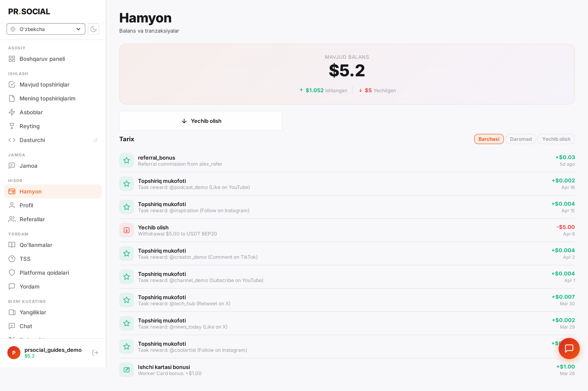Screen dimensions: 588x391
Task: Click the Qo'llanmalar book icon
Action: pos(12,245)
